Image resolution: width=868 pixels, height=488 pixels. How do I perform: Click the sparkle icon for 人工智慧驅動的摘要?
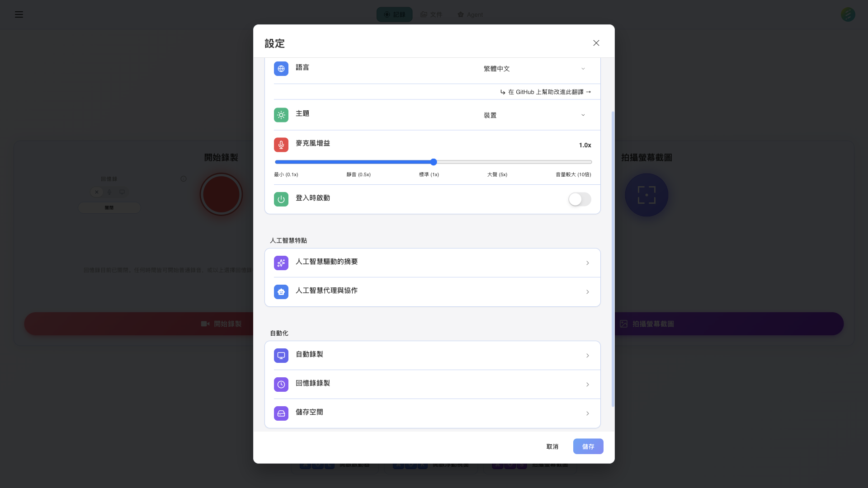281,263
